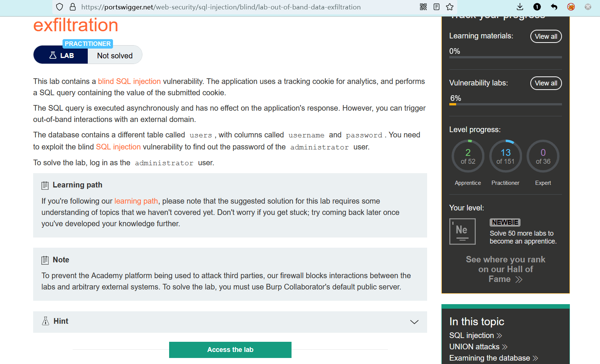Click the Not solved status label
Screen dimensions: 600x364
coord(115,56)
